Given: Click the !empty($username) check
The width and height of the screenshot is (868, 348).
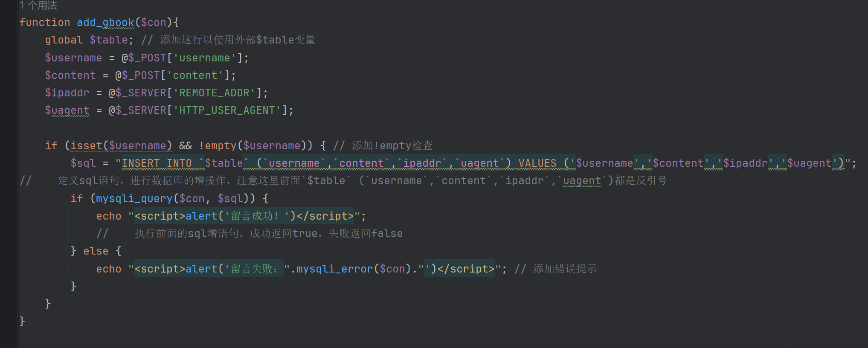Looking at the screenshot, I should pyautogui.click(x=255, y=146).
